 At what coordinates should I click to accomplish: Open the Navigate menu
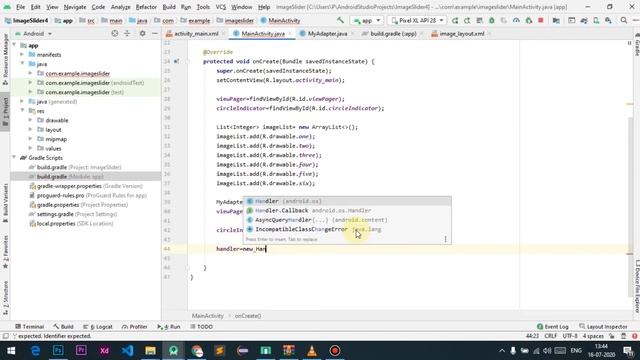point(75,7)
